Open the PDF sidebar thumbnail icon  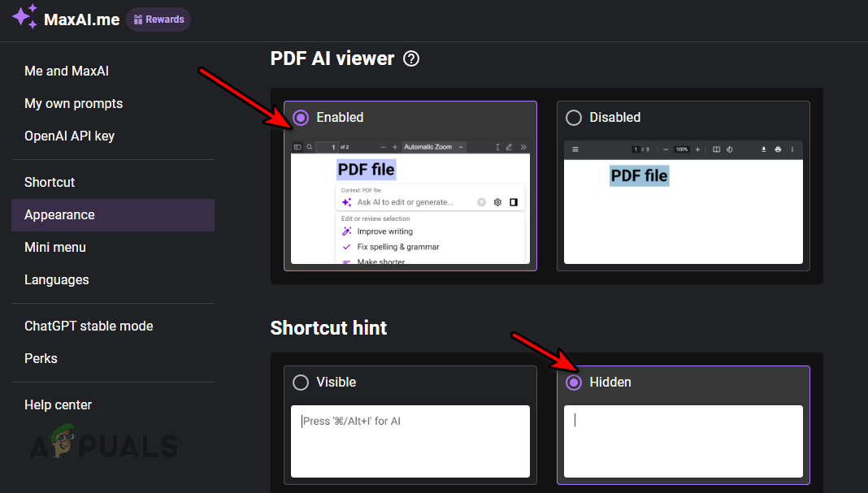click(x=299, y=147)
